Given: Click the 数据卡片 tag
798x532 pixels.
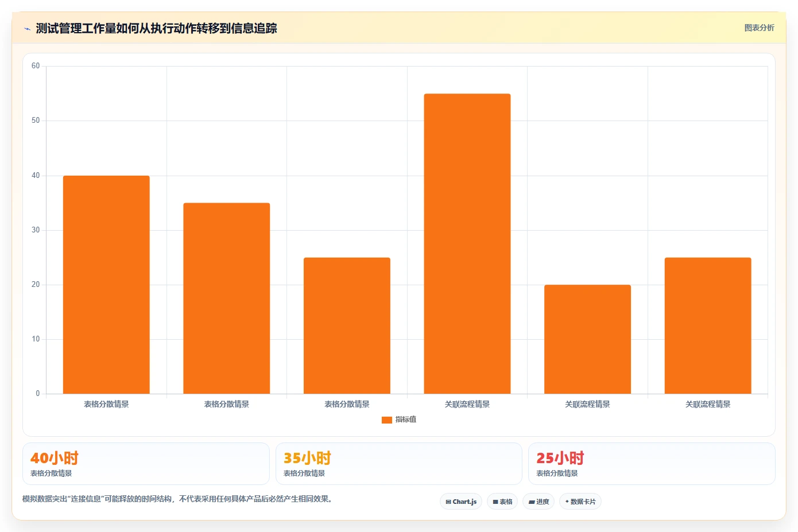Looking at the screenshot, I should 580,502.
